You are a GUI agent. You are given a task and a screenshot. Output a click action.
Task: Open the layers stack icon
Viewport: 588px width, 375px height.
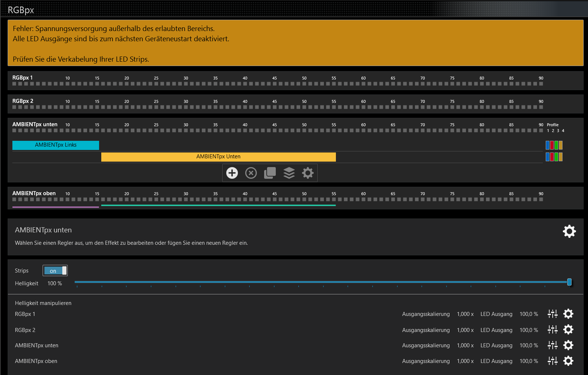[289, 173]
